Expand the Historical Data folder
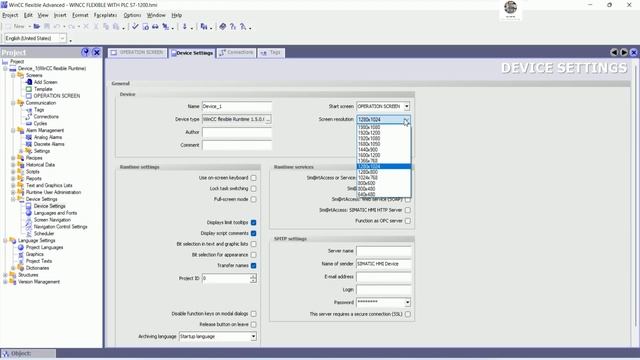The image size is (640, 360). pyautogui.click(x=13, y=165)
